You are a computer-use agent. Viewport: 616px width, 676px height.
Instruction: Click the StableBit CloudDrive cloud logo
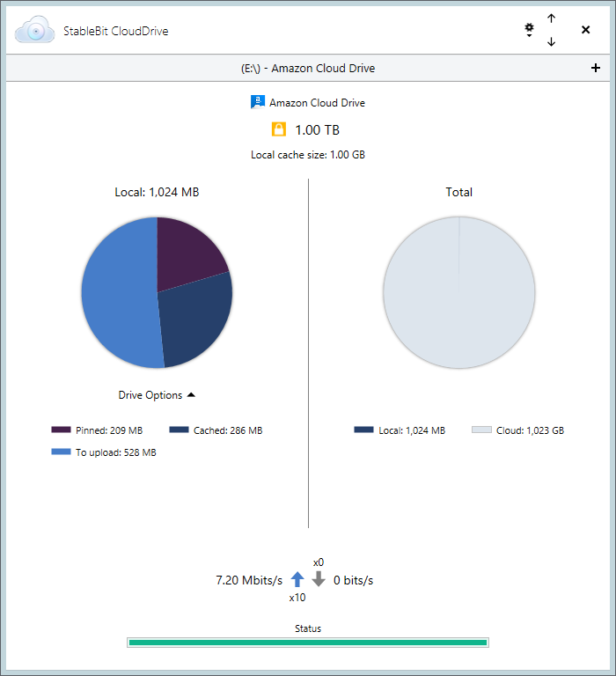pos(35,30)
